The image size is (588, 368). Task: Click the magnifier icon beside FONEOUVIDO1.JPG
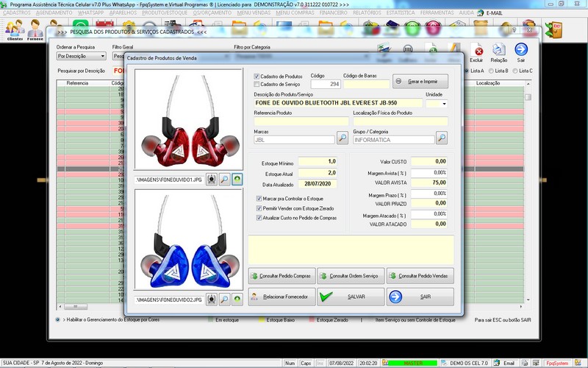(224, 179)
